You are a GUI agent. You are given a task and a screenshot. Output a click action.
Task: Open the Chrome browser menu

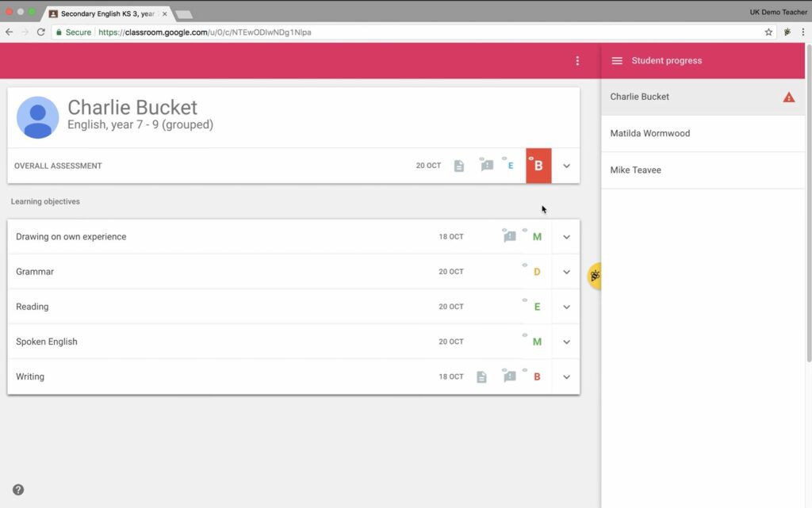(803, 32)
